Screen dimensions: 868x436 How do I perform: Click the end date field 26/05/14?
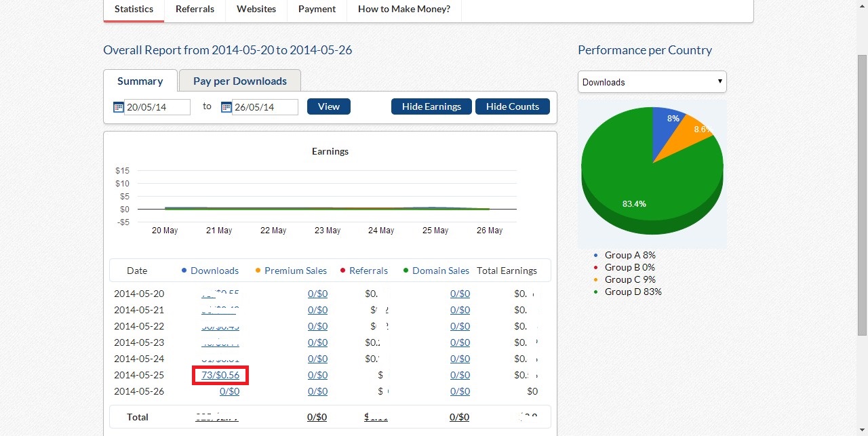tap(264, 107)
